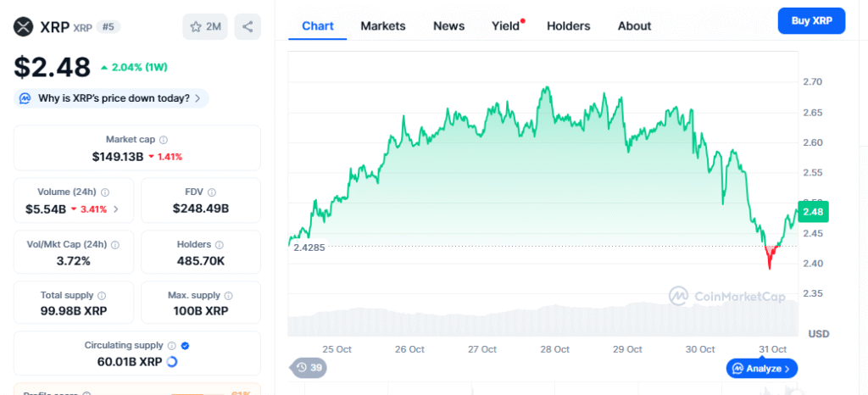The image size is (868, 395).
Task: Add XRP to watchlist with star button
Action: pos(205,26)
